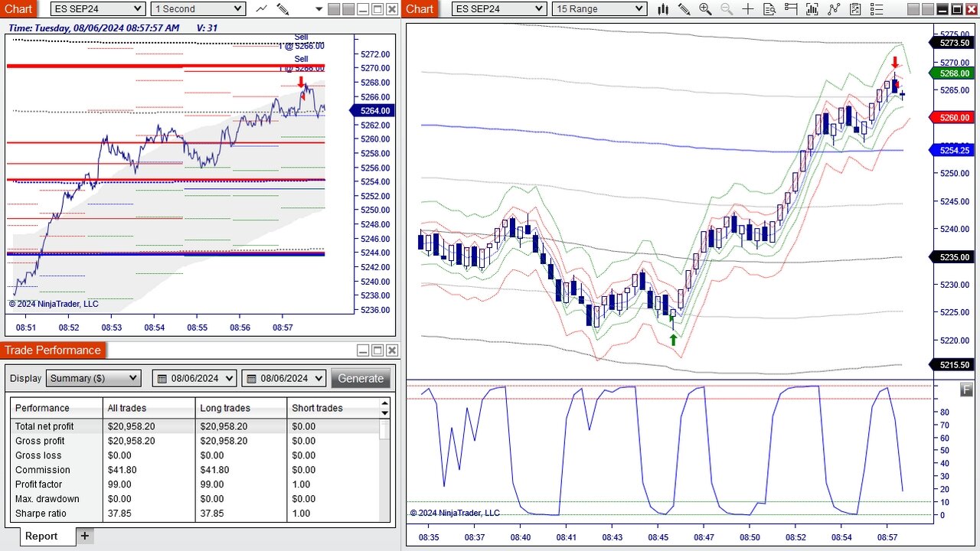Viewport: 980px width, 551px height.
Task: Click calendar icon of the end date
Action: pos(250,378)
